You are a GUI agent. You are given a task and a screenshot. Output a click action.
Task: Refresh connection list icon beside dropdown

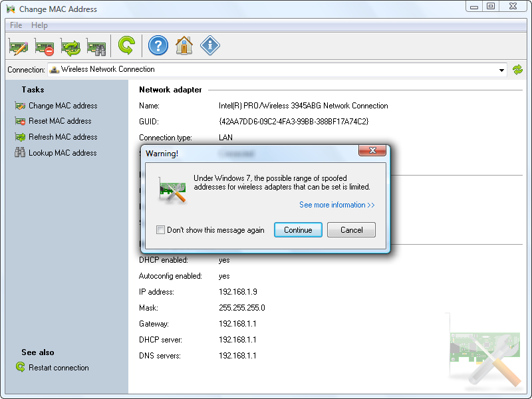point(518,70)
